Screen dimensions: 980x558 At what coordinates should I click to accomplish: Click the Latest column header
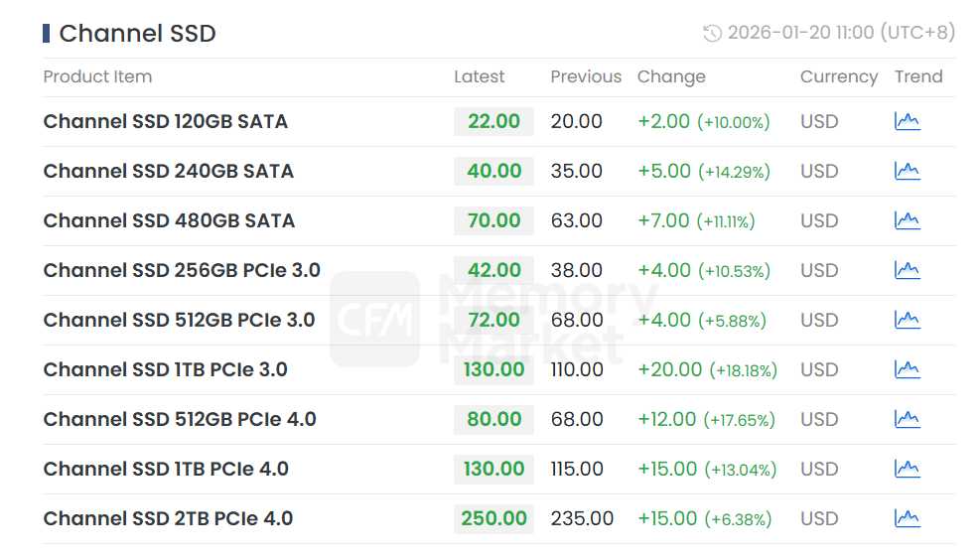(x=479, y=76)
